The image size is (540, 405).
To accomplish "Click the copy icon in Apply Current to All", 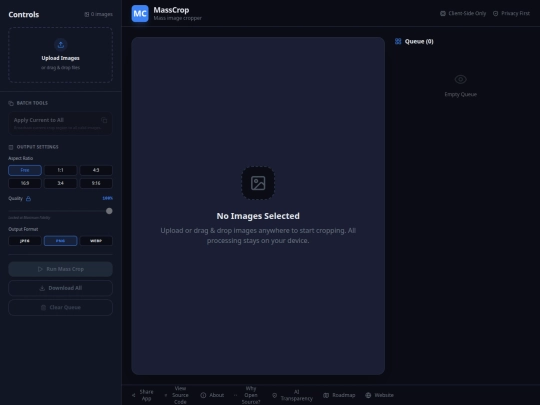I will coord(104,120).
